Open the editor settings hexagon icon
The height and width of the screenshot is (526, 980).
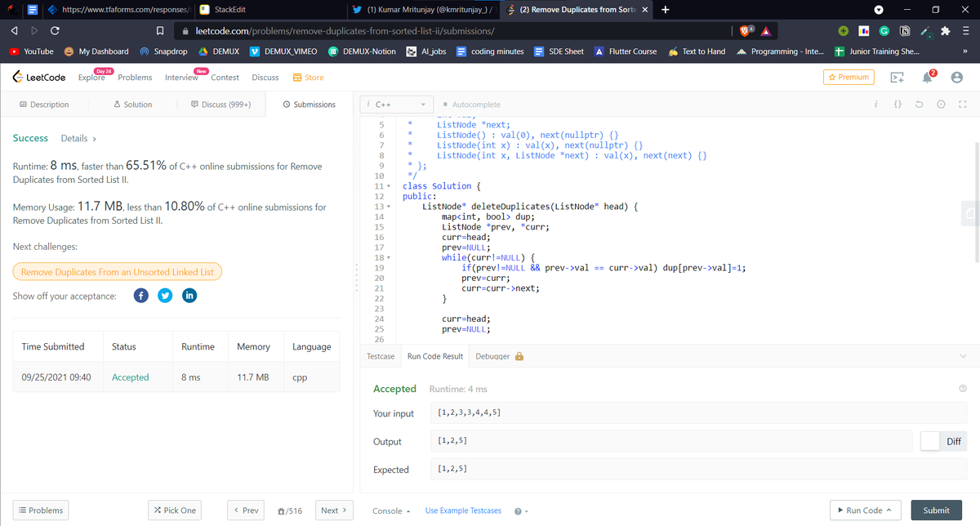click(941, 105)
